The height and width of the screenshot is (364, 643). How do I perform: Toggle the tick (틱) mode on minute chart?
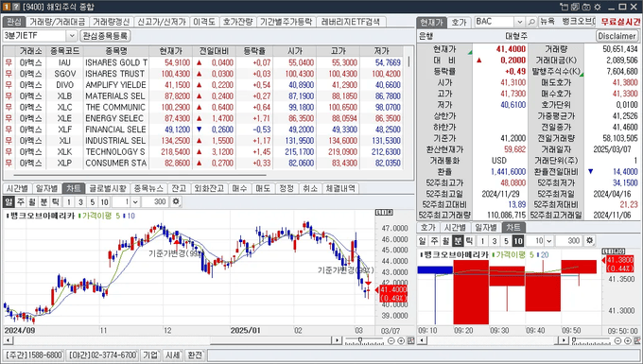pyautogui.click(x=469, y=240)
